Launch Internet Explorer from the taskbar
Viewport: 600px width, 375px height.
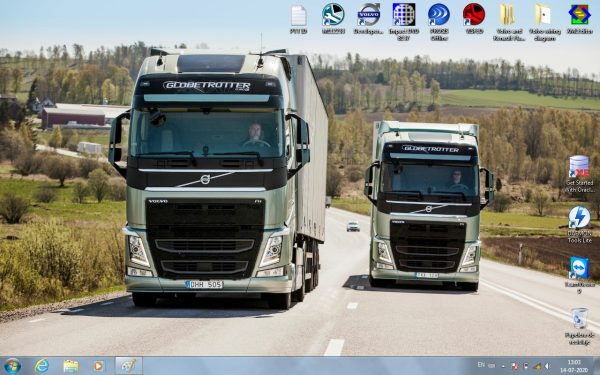coord(41,366)
